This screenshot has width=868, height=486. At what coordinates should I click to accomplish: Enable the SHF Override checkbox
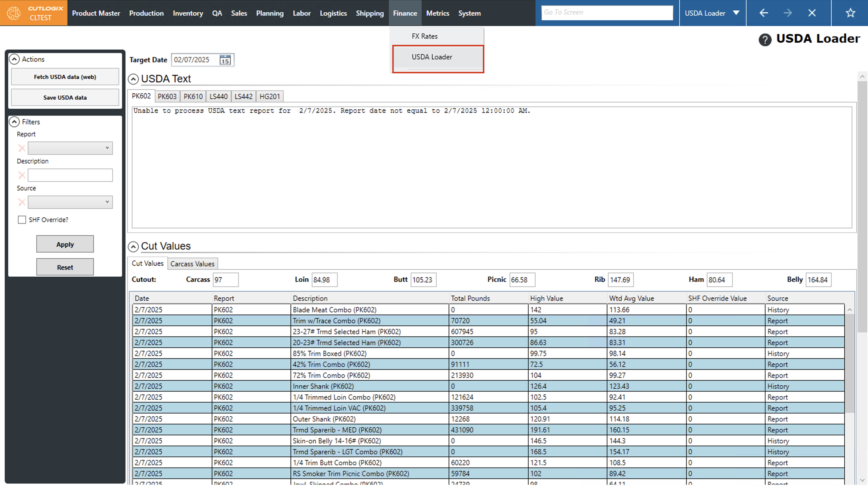tap(22, 220)
